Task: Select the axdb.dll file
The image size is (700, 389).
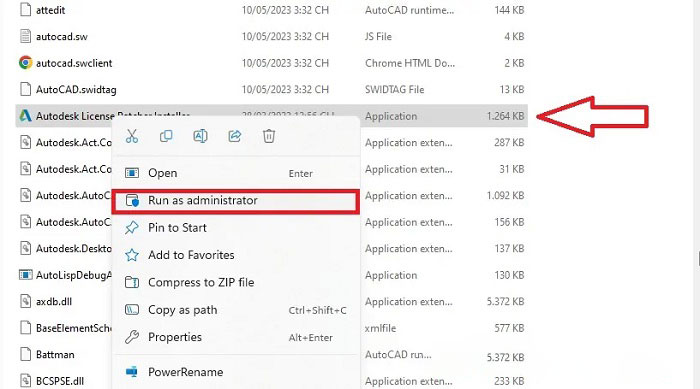Action: (54, 301)
